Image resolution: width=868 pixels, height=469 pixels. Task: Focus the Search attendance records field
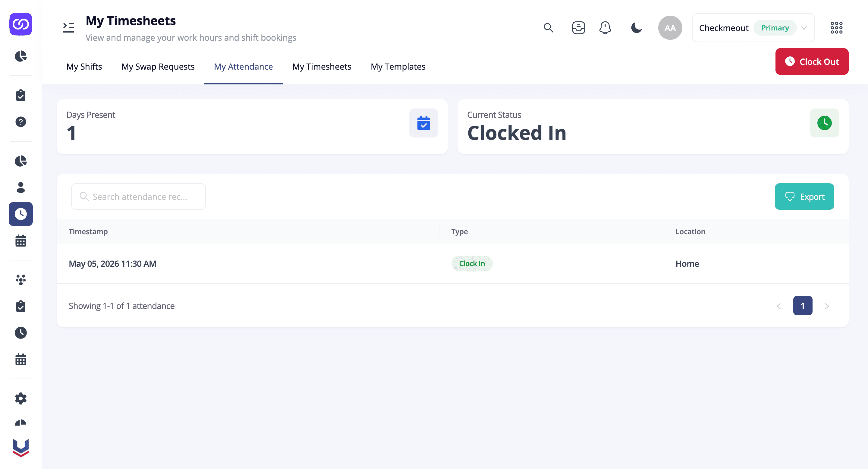pos(139,197)
